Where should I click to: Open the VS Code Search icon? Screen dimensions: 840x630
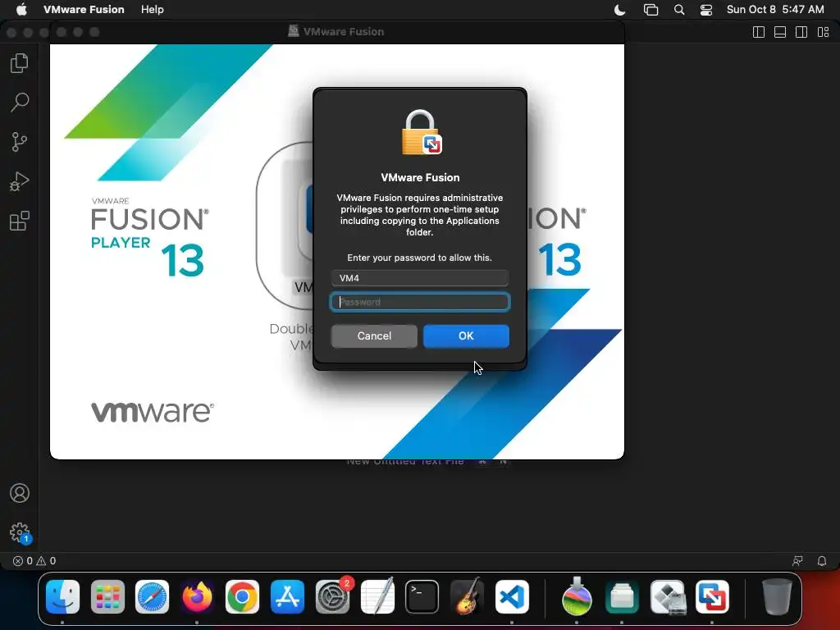[20, 103]
